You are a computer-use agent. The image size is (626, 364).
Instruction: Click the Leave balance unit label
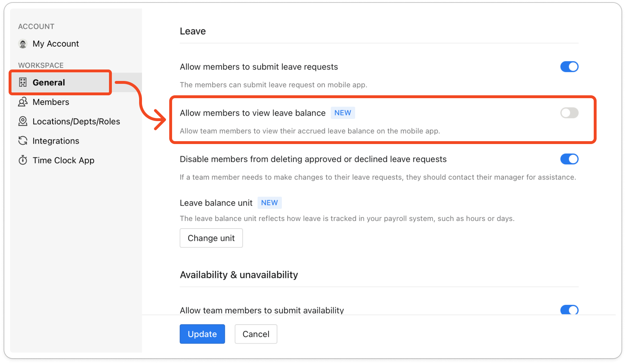pyautogui.click(x=216, y=203)
